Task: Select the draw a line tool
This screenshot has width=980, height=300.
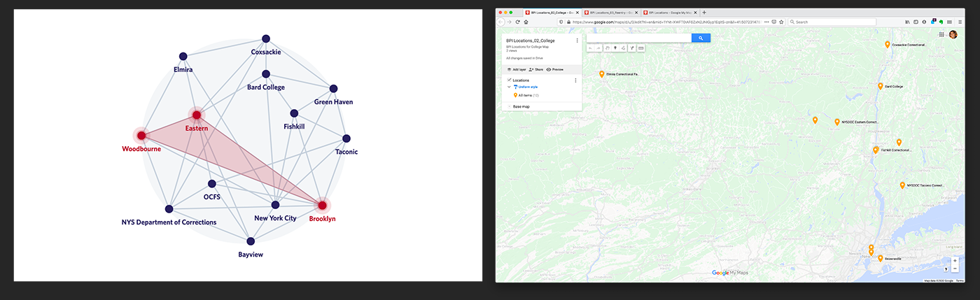Action: (623, 48)
